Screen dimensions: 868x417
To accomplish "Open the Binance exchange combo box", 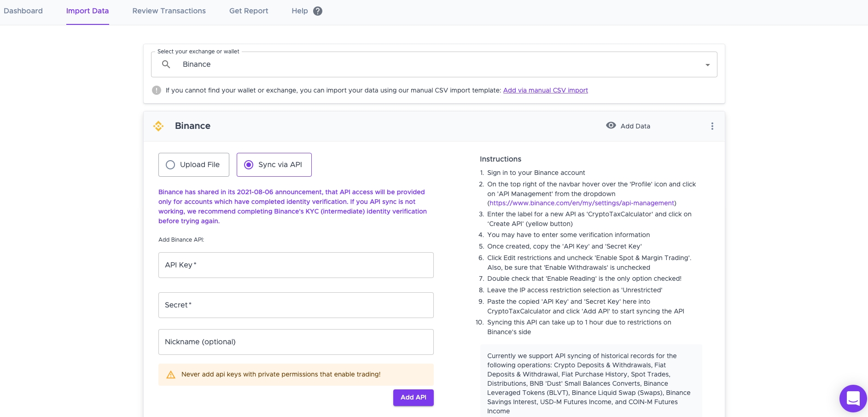I will 434,64.
